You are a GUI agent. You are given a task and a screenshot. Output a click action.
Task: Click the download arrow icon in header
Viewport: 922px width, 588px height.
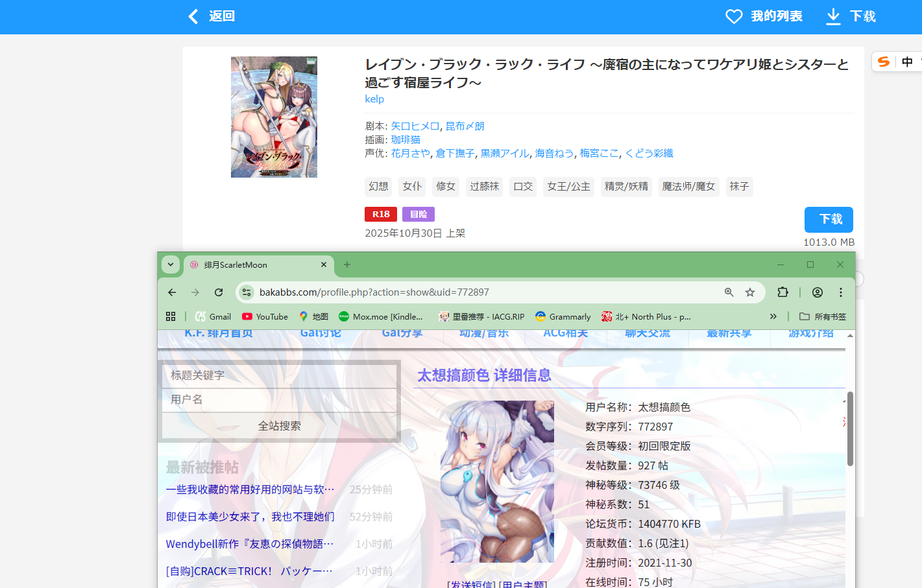coord(833,16)
